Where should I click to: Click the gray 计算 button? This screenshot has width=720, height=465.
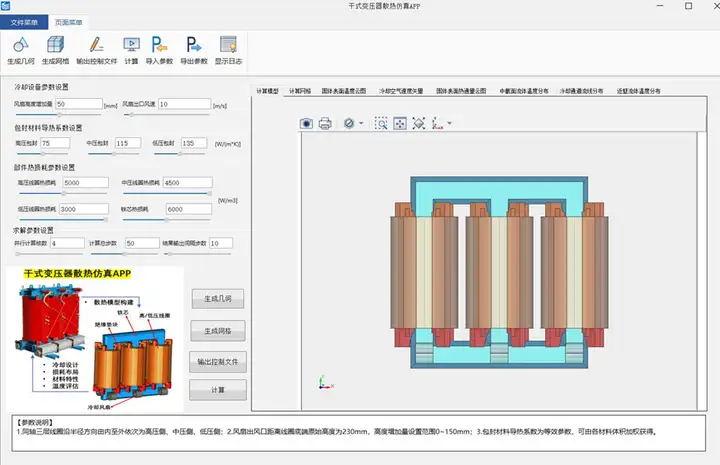(218, 390)
